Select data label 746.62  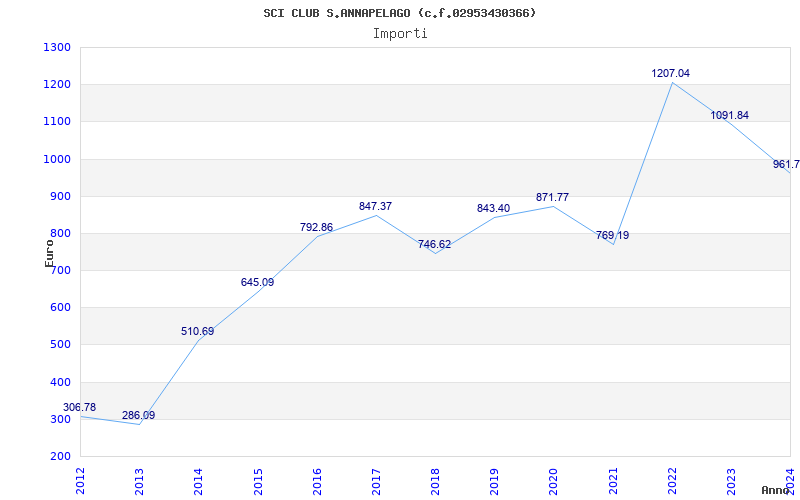pos(435,244)
